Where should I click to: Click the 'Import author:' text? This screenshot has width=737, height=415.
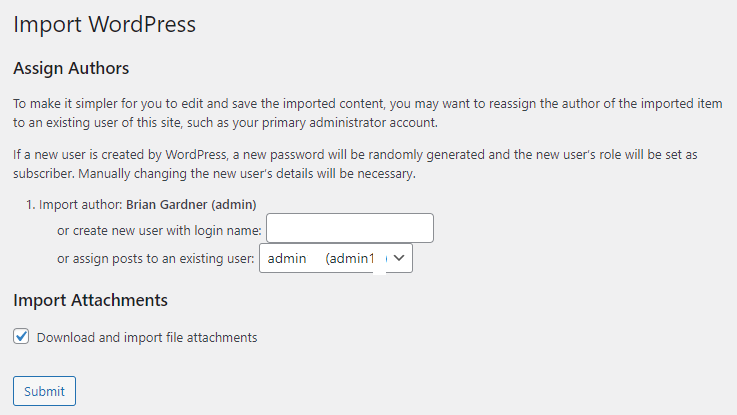pos(80,205)
